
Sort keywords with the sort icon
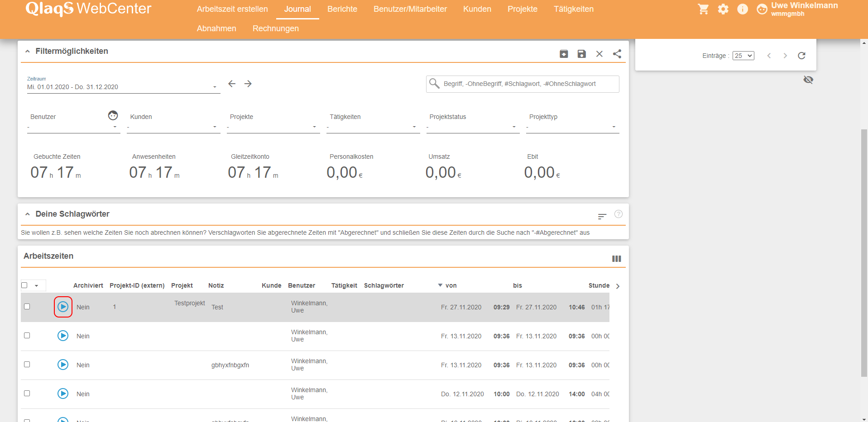click(x=602, y=217)
